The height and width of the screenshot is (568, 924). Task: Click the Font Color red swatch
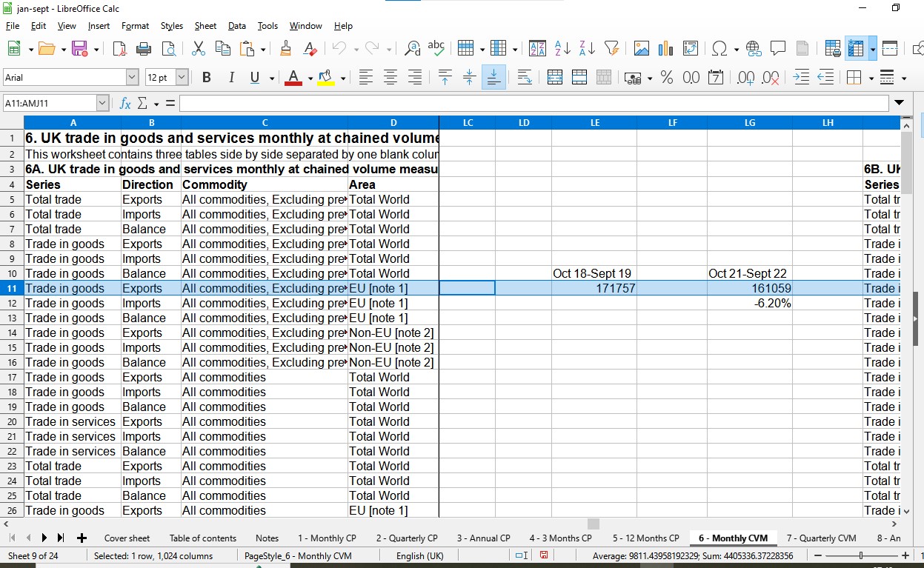coord(293,78)
